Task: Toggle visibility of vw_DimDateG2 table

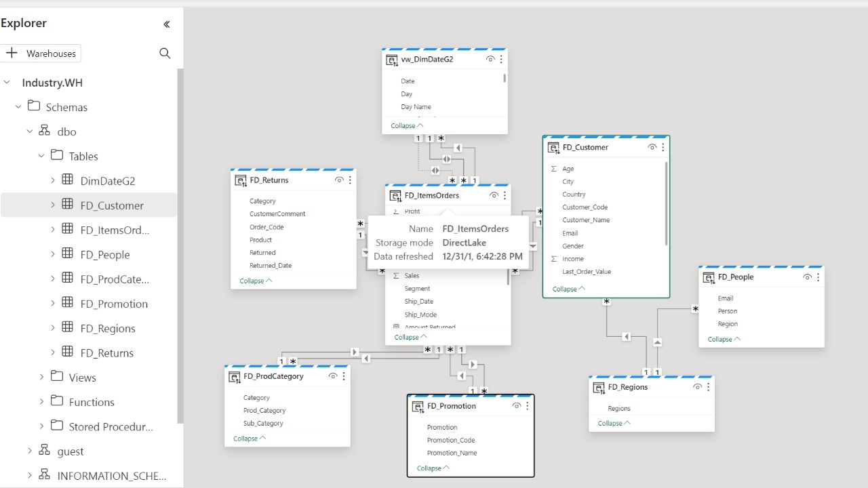Action: [490, 60]
